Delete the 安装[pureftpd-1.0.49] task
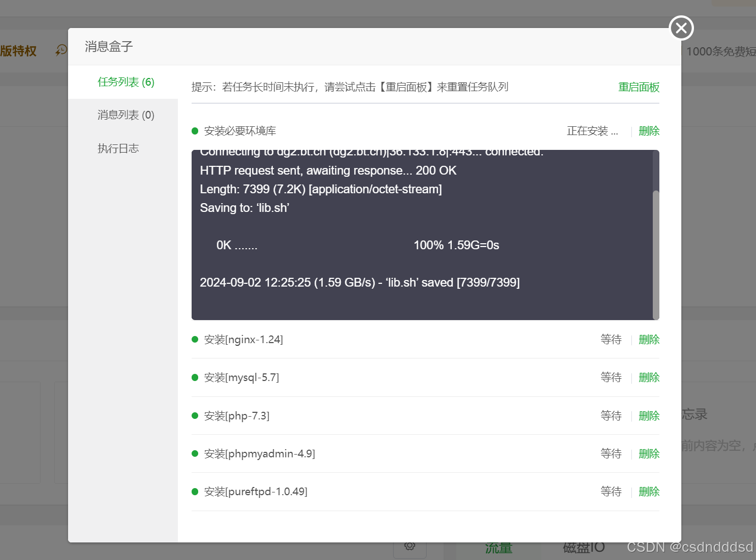 click(x=649, y=492)
